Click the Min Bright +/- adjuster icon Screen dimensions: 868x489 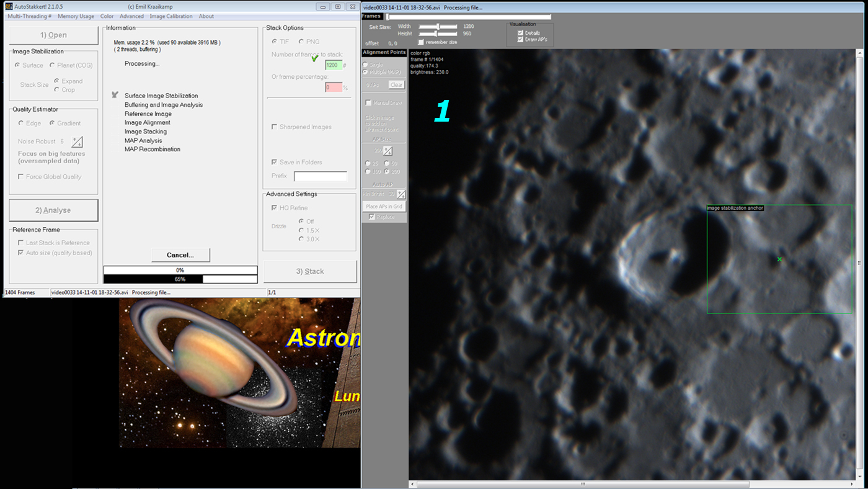point(401,194)
